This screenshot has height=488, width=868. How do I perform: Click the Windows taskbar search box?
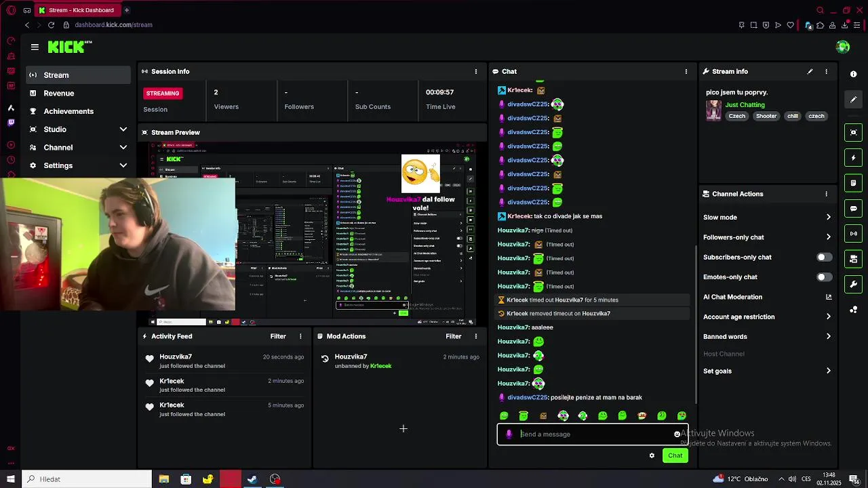point(87,479)
